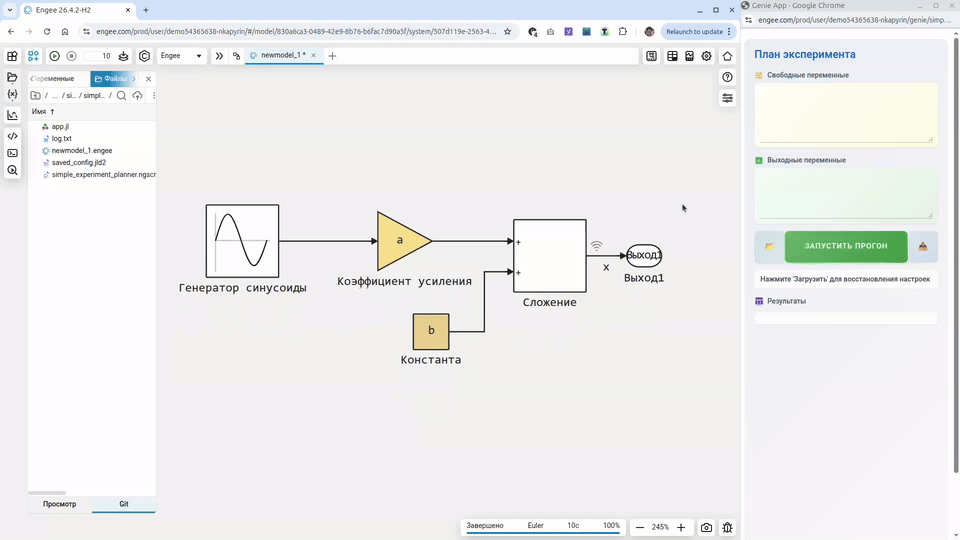The image size is (960, 540).
Task: Open the model data inspector icon
Action: pos(12,170)
